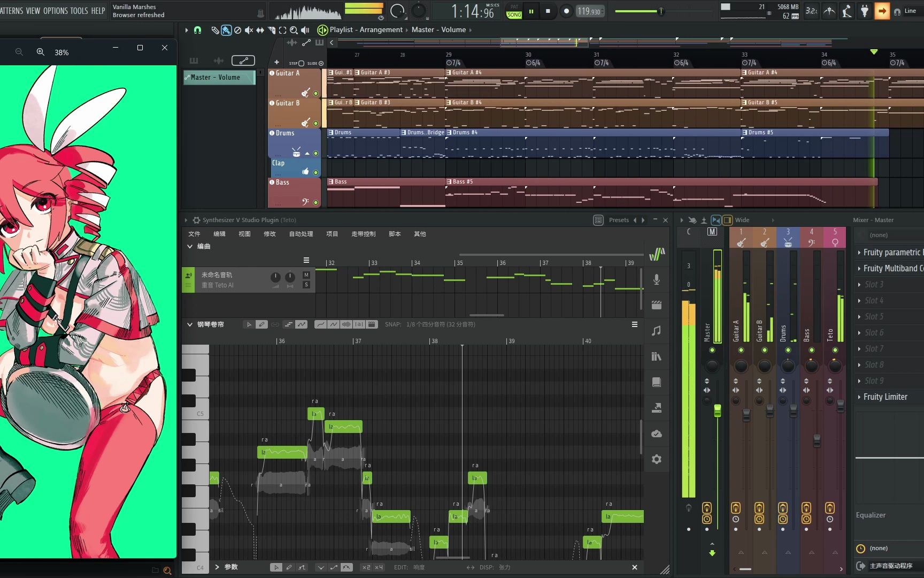Click the drum icon on mixer track 3
Viewport: 924px width, 578px height.
click(x=788, y=242)
